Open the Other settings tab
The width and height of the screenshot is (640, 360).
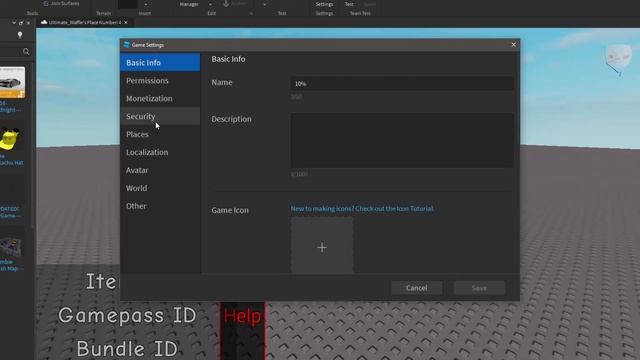point(160,206)
